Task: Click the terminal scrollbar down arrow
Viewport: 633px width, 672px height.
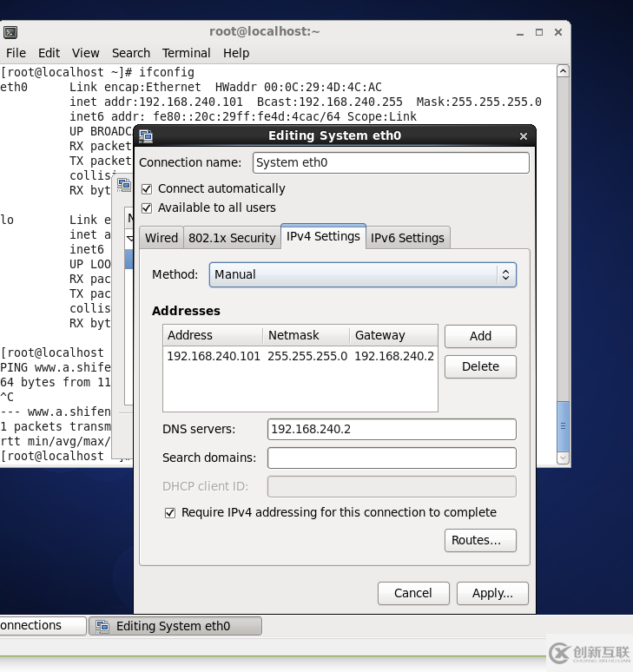Action: [563, 458]
